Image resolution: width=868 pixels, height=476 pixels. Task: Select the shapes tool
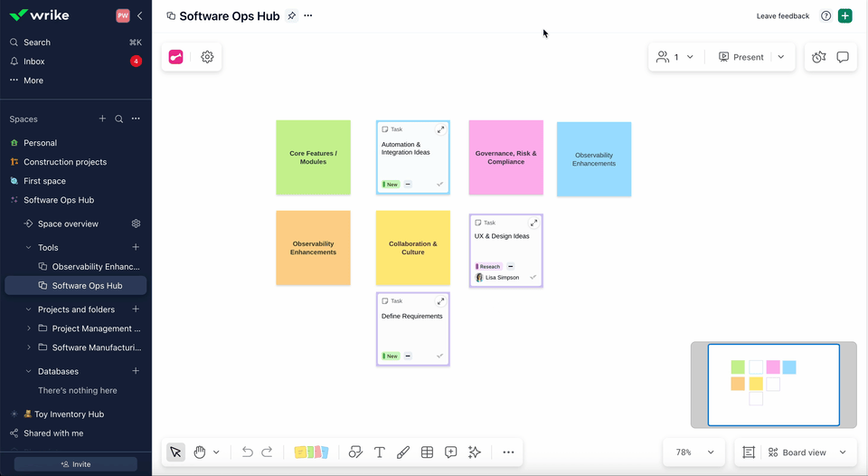pyautogui.click(x=355, y=452)
